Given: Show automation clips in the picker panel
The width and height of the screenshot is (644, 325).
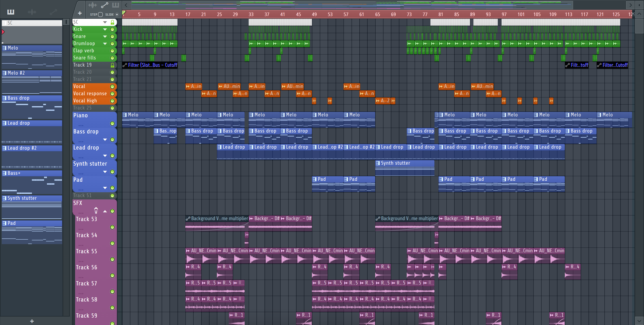Looking at the screenshot, I should [x=53, y=12].
